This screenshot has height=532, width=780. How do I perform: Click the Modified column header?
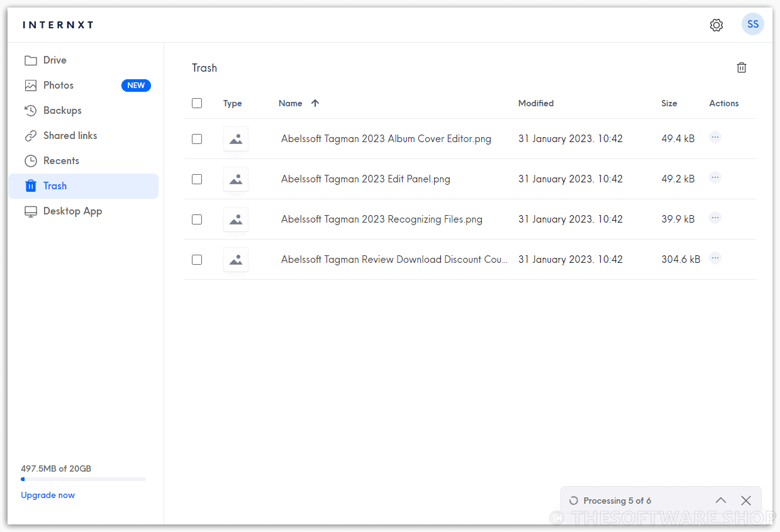(x=536, y=103)
